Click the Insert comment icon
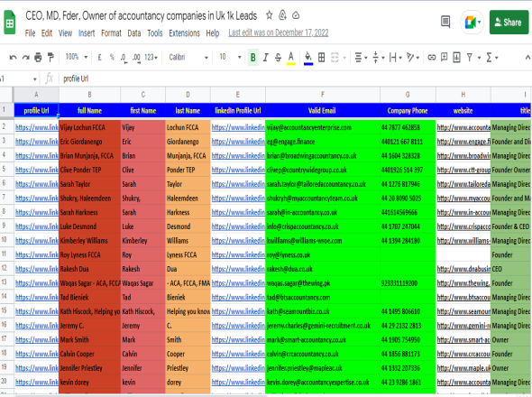Viewport: 532px width, 397px height. [444, 57]
